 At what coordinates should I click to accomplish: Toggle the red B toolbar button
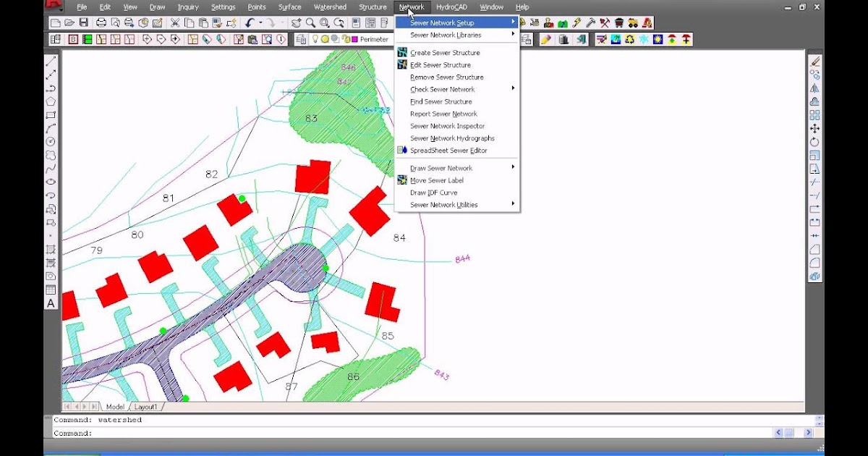(x=73, y=39)
